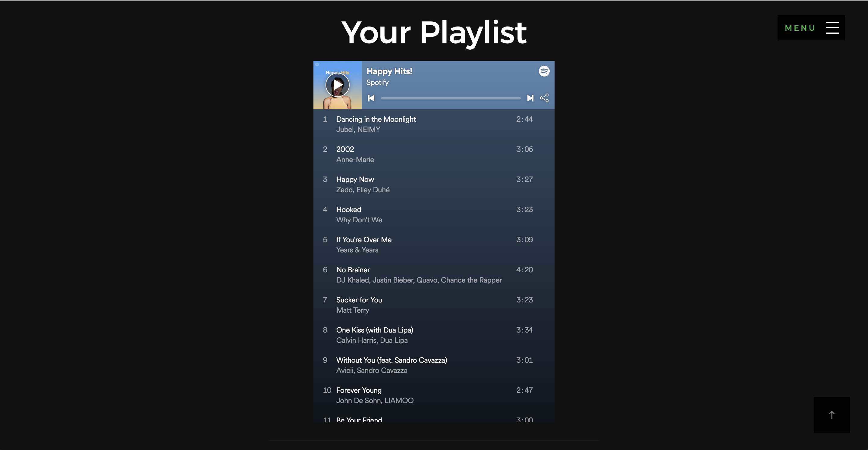Skip to the previous track

click(371, 98)
